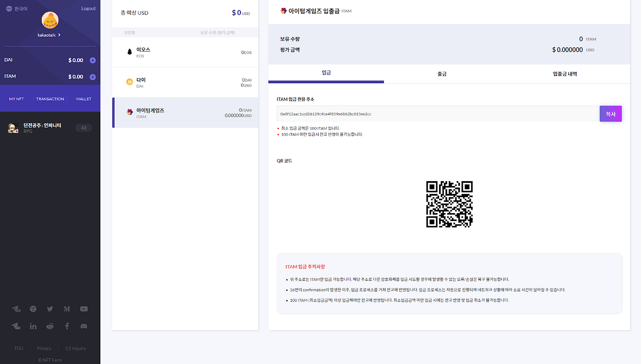The height and width of the screenshot is (364, 641).
Task: Select the 출금 withdrawal tab
Action: point(441,73)
